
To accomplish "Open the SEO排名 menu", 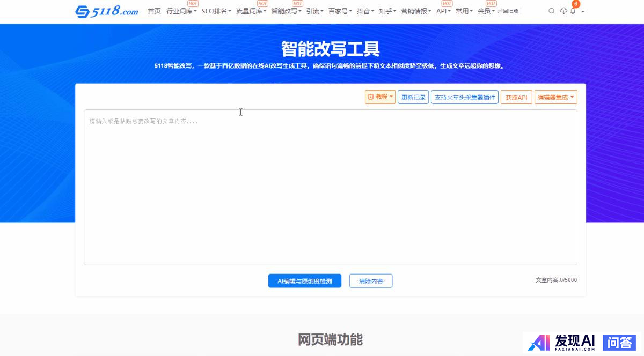I will pyautogui.click(x=216, y=11).
